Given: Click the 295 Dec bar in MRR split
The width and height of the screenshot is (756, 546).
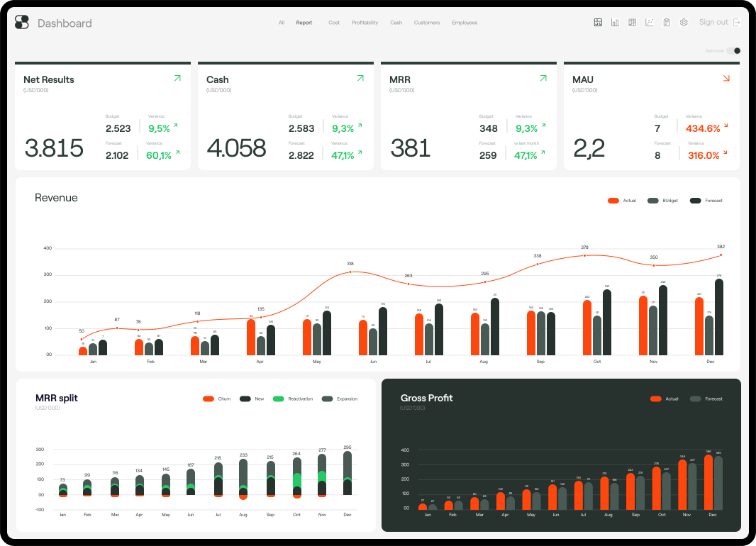Looking at the screenshot, I should [347, 473].
